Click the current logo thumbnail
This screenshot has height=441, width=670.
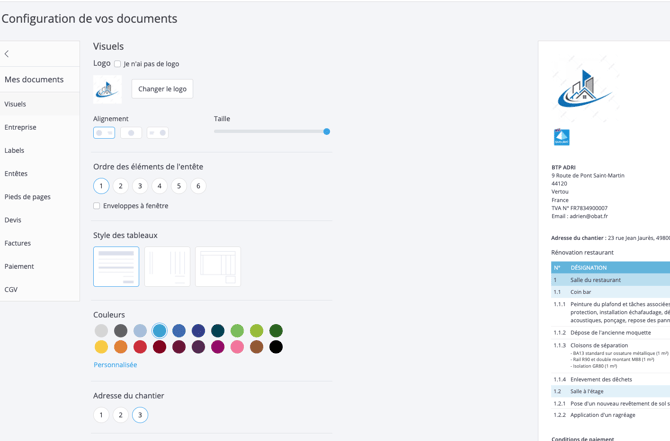(x=107, y=89)
